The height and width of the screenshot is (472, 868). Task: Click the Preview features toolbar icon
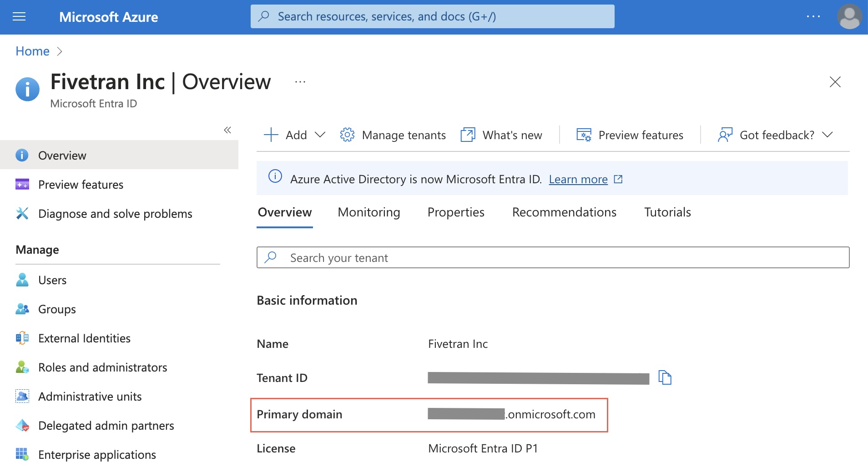(584, 135)
